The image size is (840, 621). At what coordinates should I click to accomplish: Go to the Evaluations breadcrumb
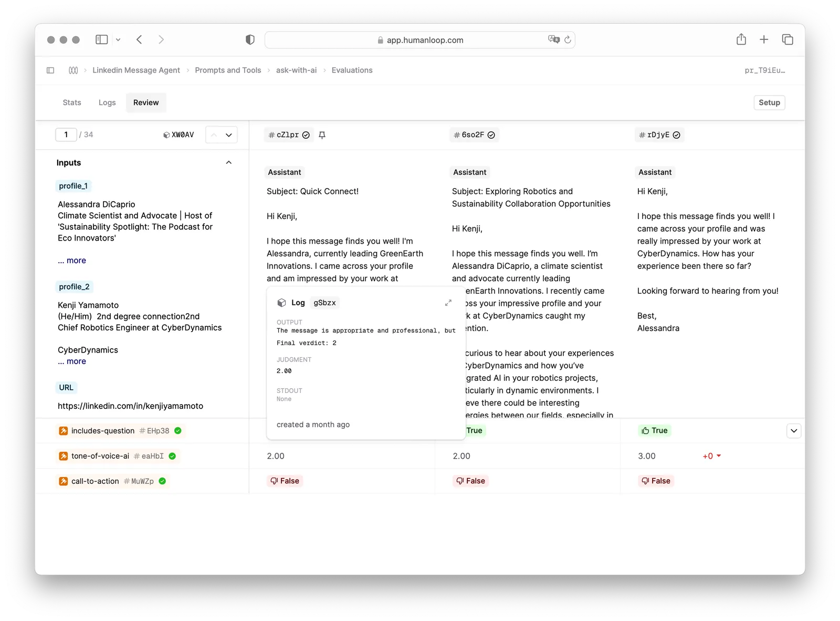tap(352, 70)
